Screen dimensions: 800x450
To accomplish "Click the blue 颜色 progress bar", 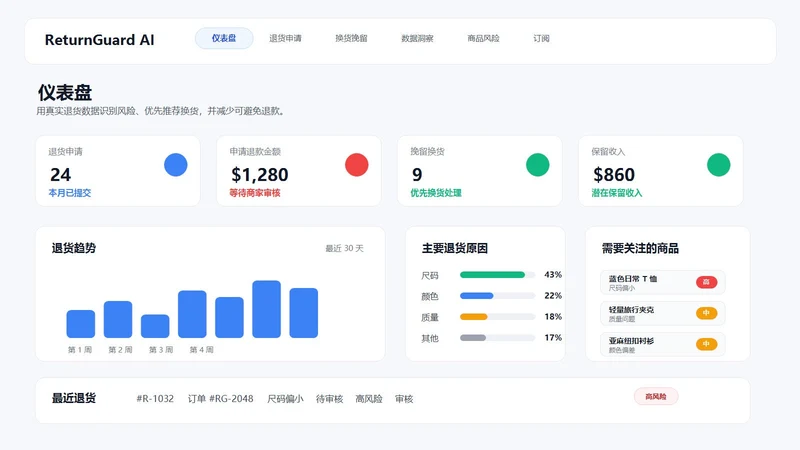I will click(477, 296).
